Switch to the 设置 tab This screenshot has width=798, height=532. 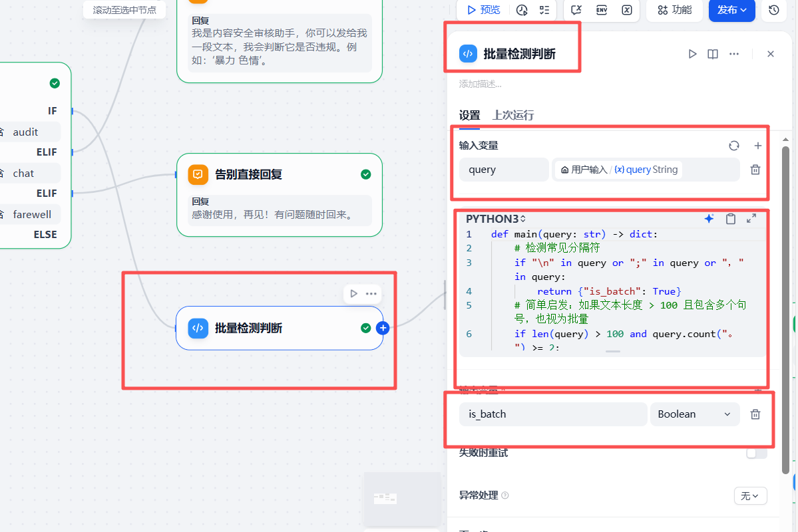(469, 116)
